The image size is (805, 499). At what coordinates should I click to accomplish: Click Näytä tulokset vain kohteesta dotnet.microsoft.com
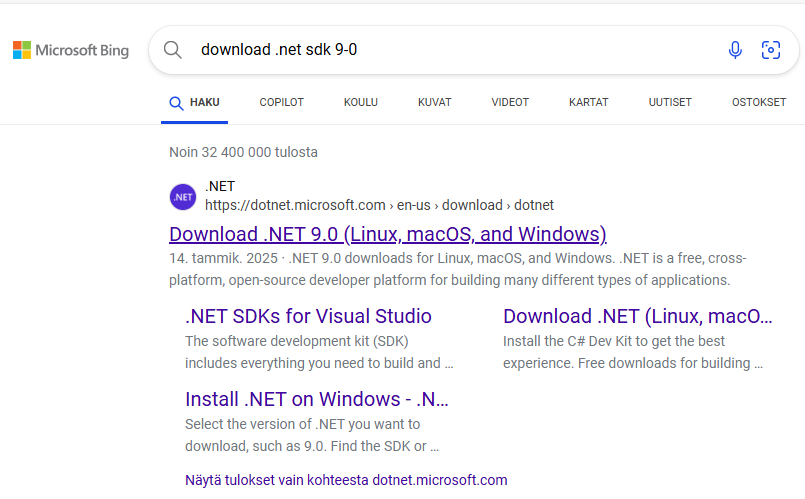coord(346,480)
